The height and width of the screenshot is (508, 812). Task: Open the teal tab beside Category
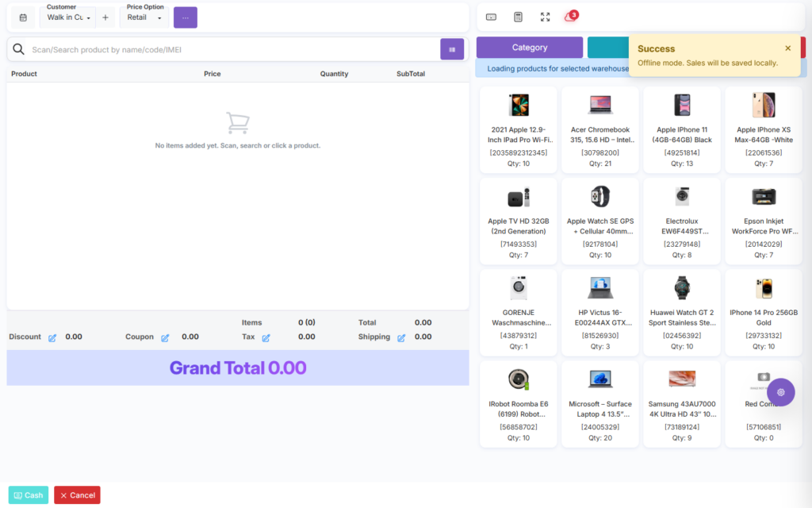(608, 47)
